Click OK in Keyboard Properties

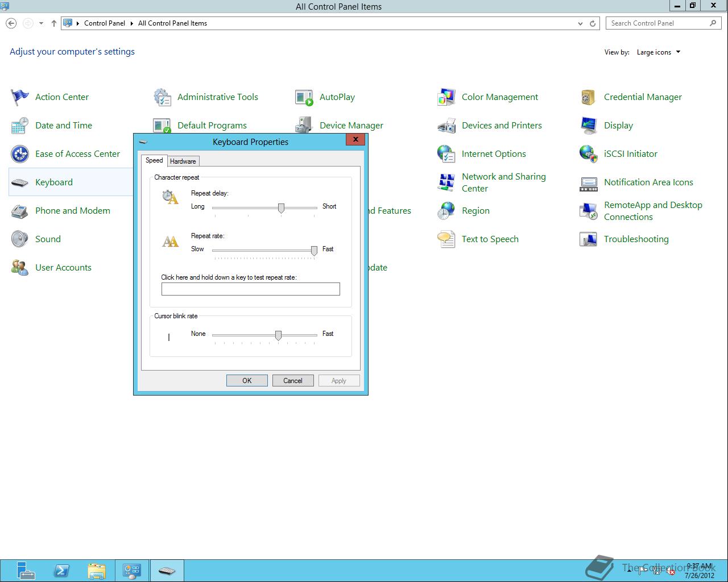(247, 381)
